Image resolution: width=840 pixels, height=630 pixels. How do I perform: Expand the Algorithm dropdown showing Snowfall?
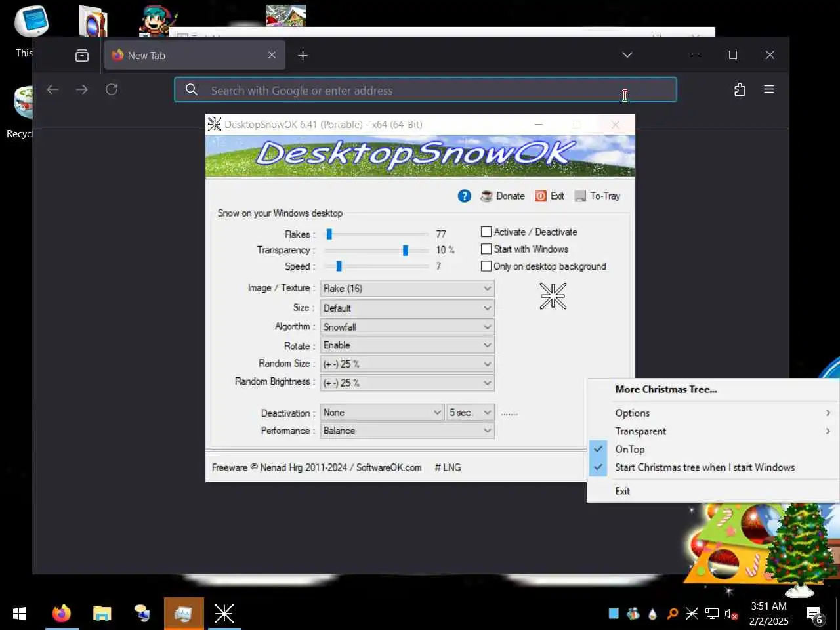tap(407, 327)
